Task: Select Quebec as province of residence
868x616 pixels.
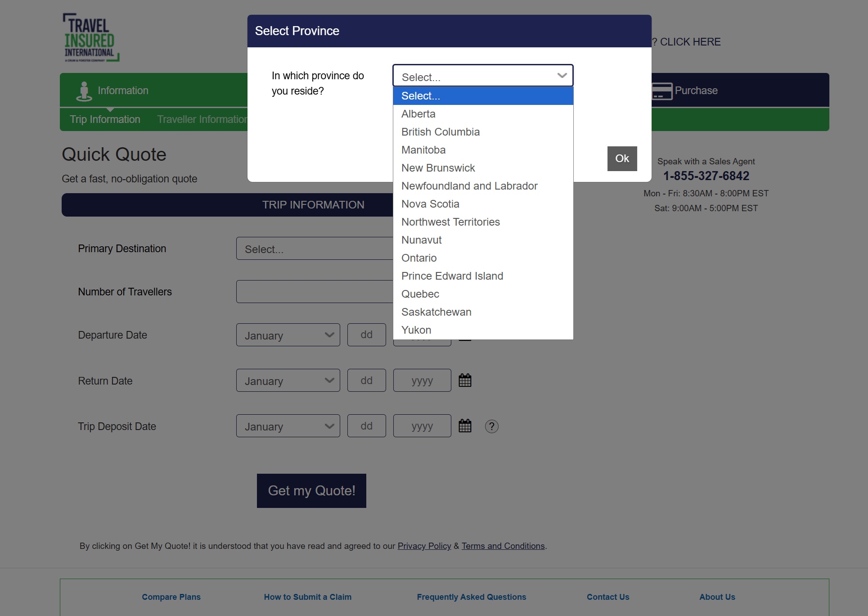Action: coord(420,294)
